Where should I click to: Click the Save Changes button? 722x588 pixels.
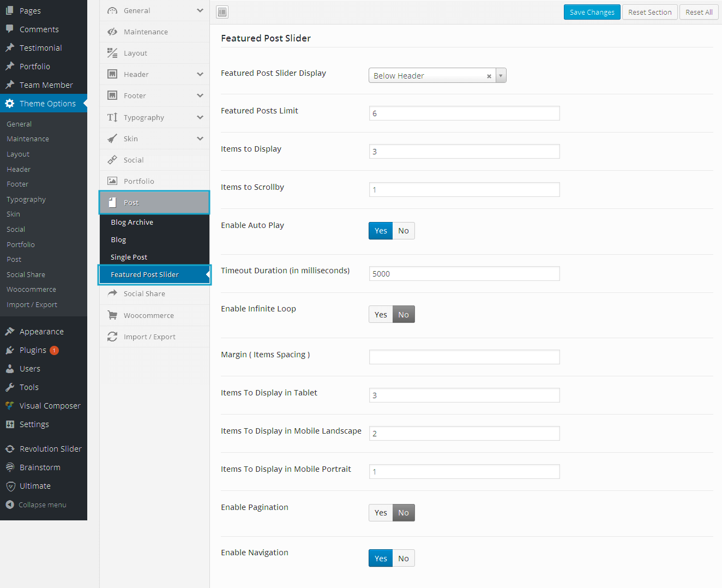click(x=592, y=12)
